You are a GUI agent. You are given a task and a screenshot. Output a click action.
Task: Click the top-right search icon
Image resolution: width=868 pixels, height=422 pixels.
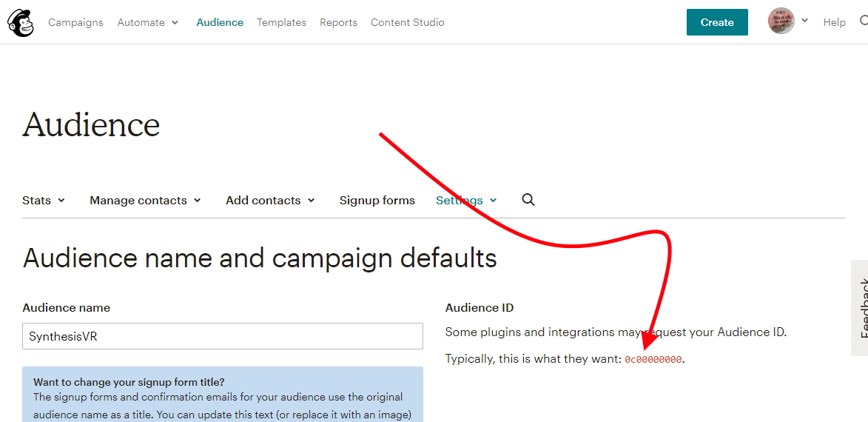pyautogui.click(x=864, y=21)
